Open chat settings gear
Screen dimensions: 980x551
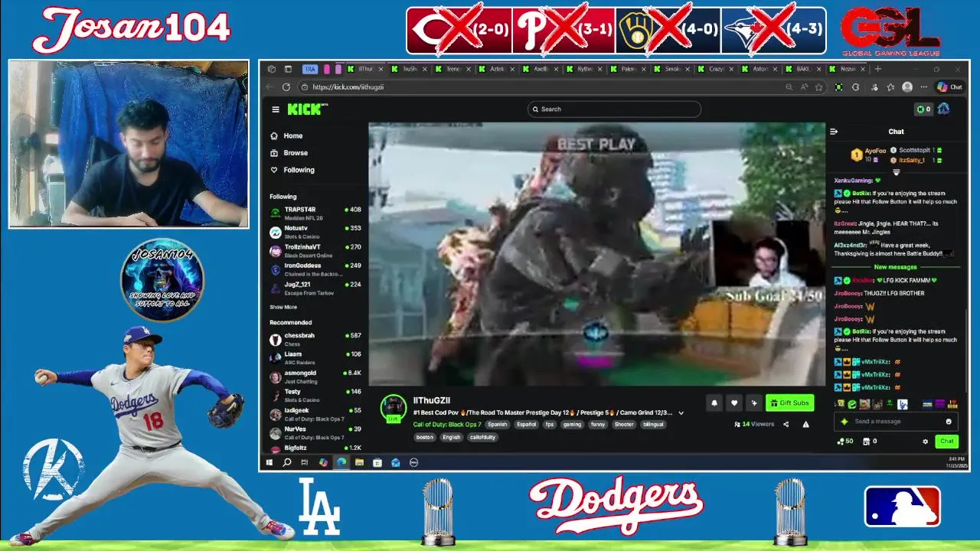pyautogui.click(x=925, y=442)
